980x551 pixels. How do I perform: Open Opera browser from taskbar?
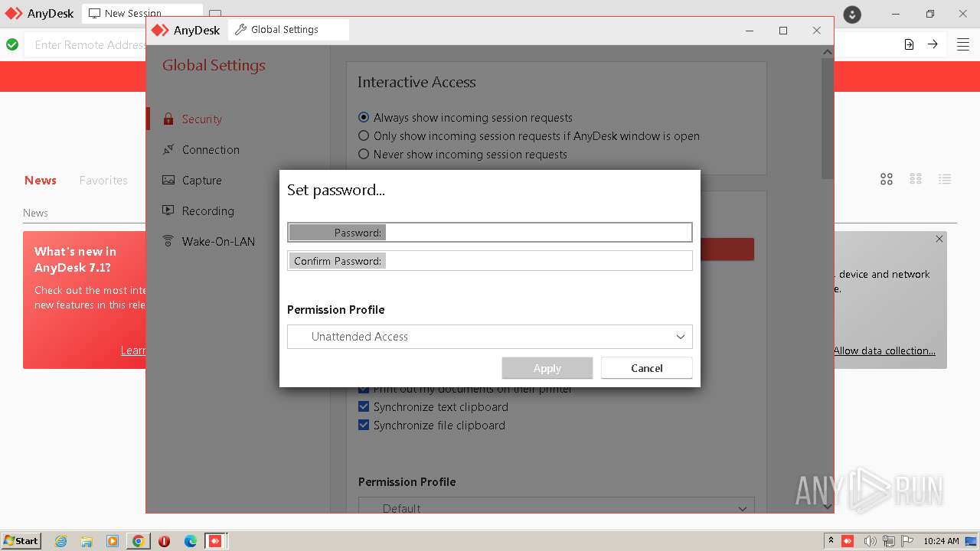(x=164, y=541)
